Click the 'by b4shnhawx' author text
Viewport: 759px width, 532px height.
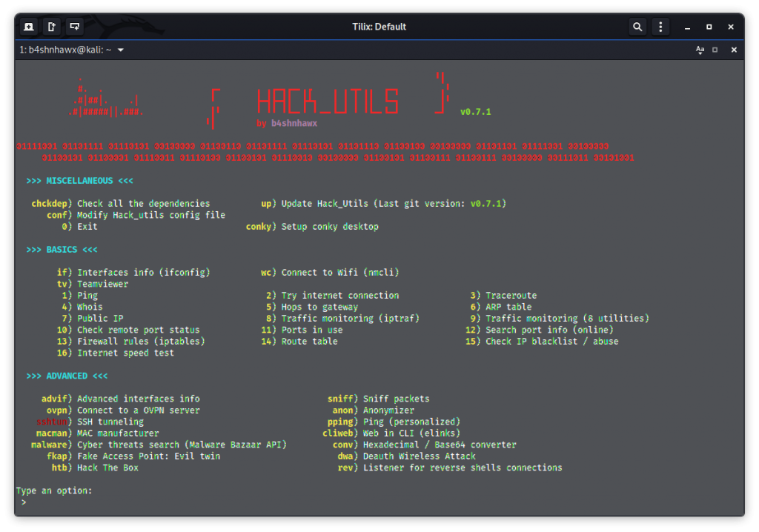[287, 123]
